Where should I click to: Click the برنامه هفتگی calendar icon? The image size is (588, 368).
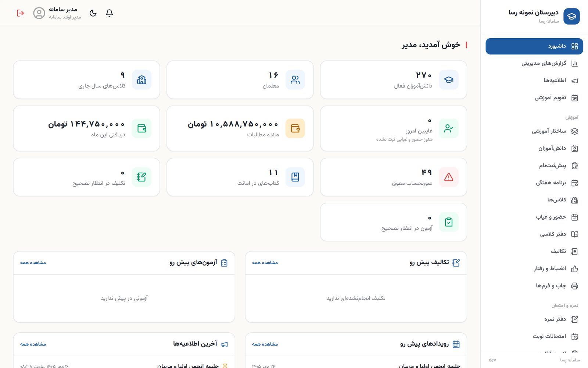[x=575, y=183]
